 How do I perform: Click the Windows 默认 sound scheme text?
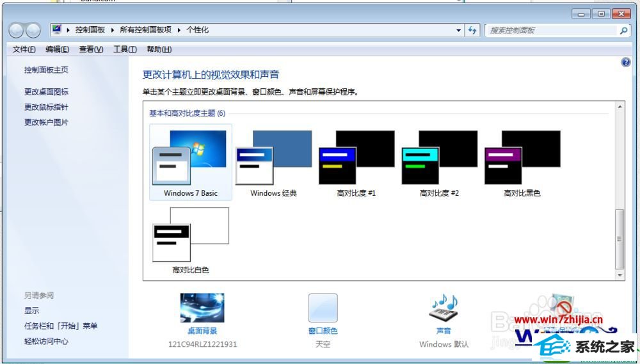point(444,344)
